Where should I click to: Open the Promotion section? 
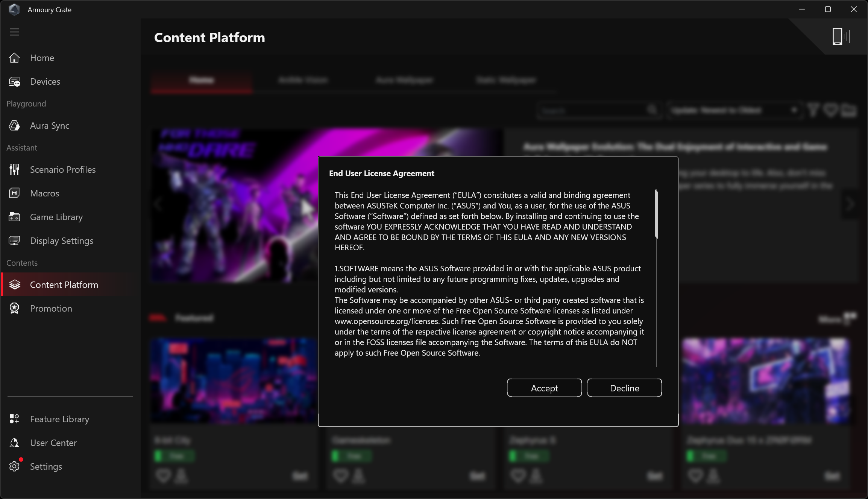(x=51, y=309)
